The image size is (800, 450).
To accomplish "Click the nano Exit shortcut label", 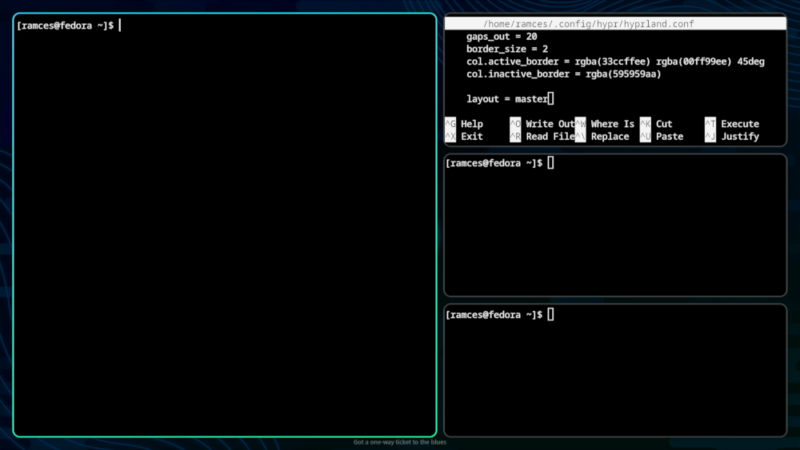I will [471, 137].
